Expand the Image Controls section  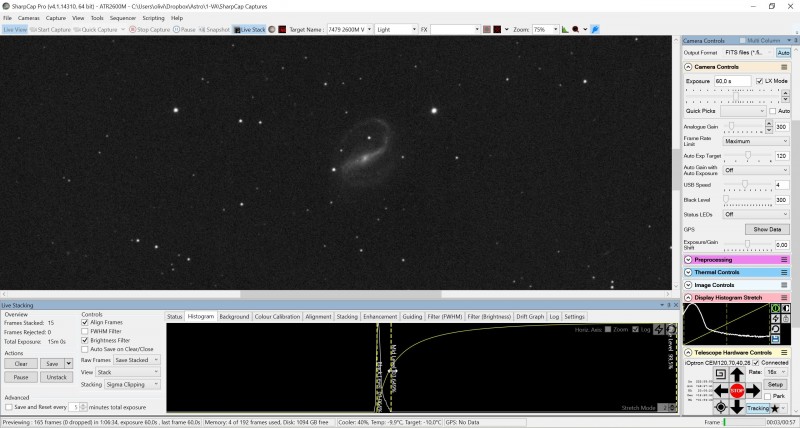tap(688, 285)
